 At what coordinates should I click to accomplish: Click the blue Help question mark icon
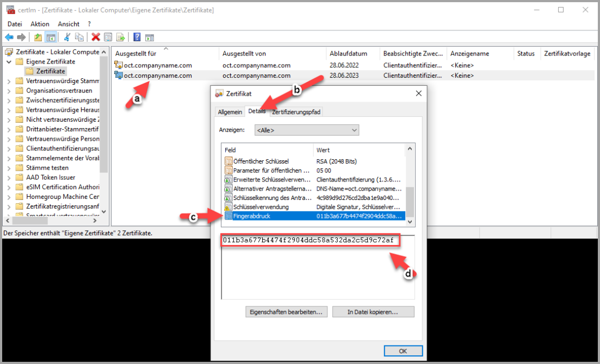137,37
